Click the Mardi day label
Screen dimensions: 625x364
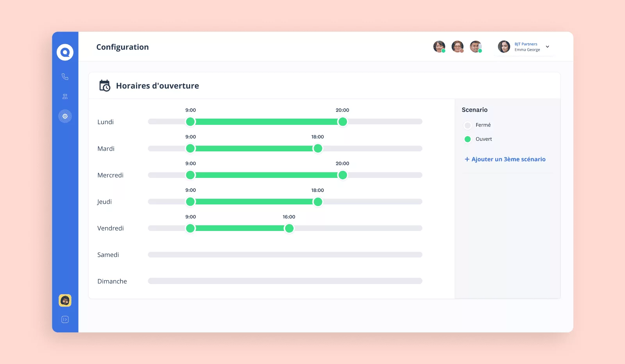click(x=106, y=149)
